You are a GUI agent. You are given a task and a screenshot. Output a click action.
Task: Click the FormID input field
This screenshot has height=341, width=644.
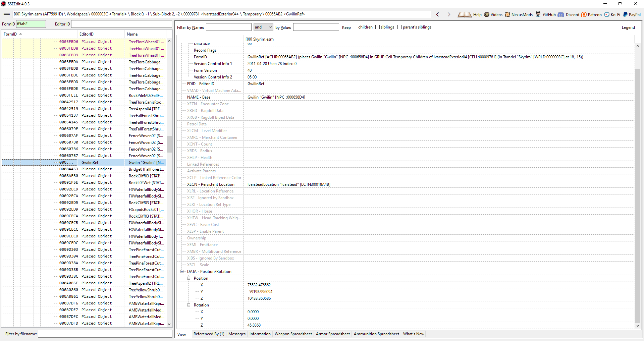31,24
